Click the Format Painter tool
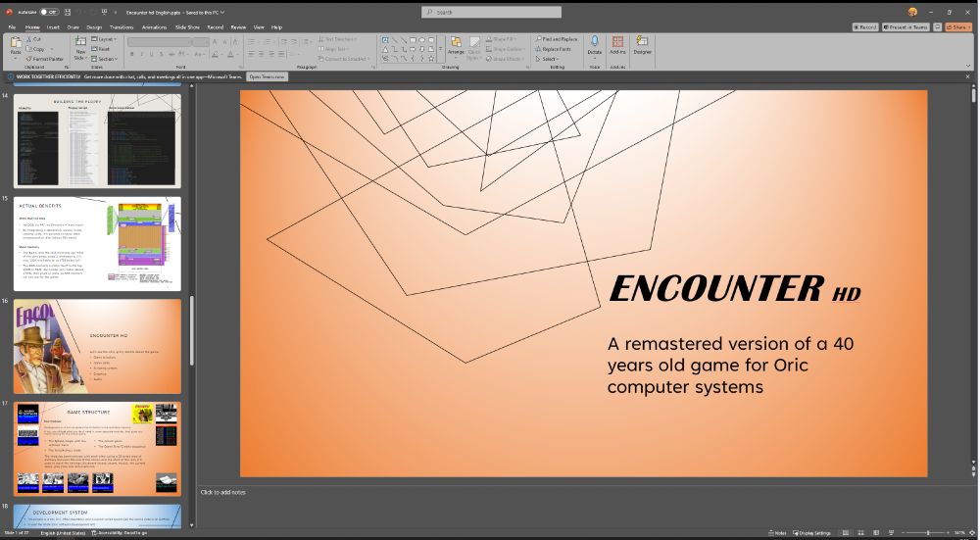Screen dimensions: 980x540 tap(44, 59)
